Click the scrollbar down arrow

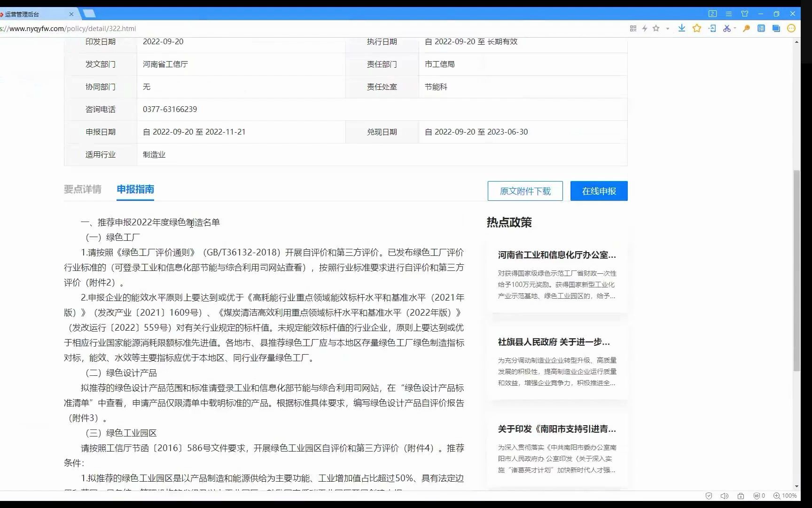point(796,486)
